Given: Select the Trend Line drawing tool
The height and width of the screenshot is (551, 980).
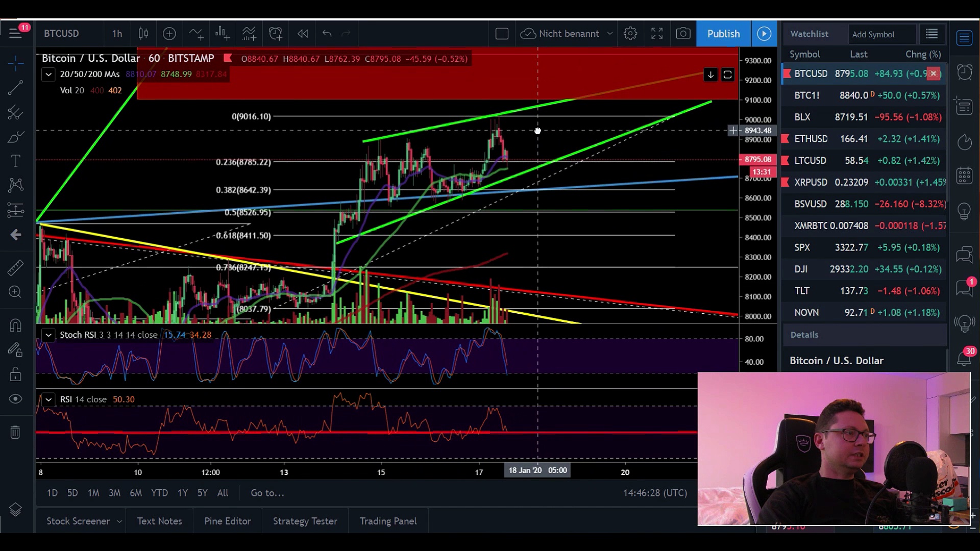Looking at the screenshot, I should (x=15, y=88).
